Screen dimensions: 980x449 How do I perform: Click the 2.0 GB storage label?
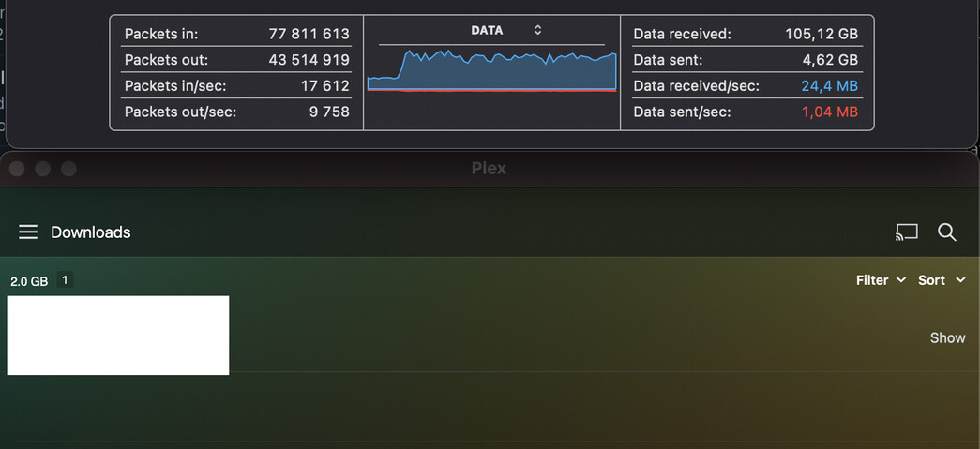pyautogui.click(x=29, y=281)
